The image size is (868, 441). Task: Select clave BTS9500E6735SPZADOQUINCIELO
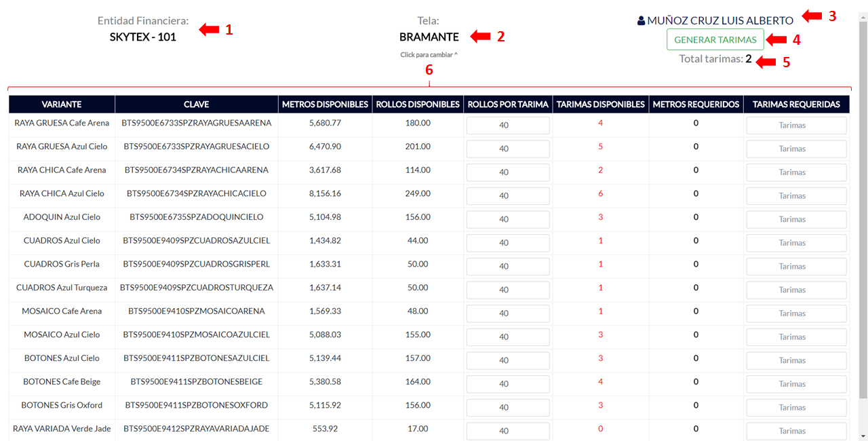[197, 217]
